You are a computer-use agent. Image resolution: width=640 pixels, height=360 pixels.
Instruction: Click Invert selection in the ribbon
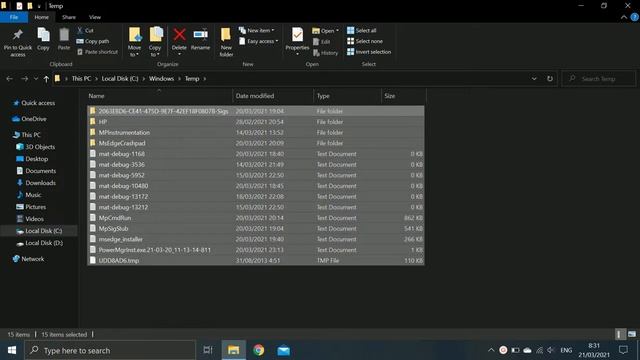369,52
